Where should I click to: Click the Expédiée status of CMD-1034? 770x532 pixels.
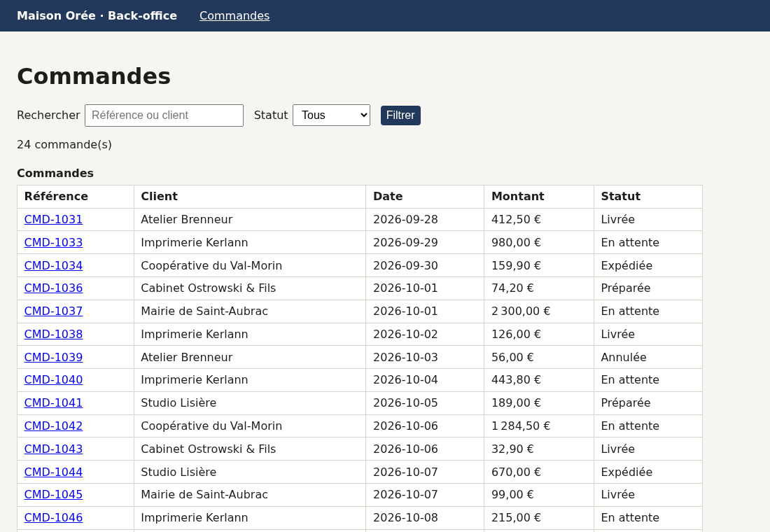(626, 266)
